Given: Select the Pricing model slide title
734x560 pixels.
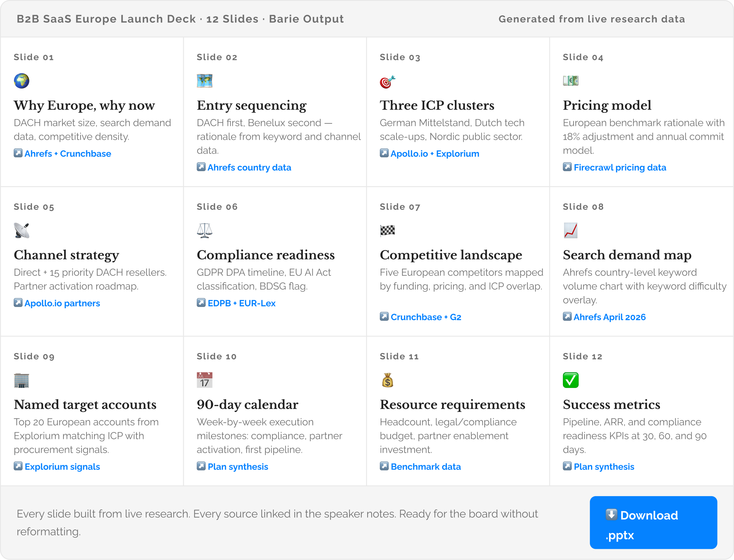Looking at the screenshot, I should pos(607,105).
